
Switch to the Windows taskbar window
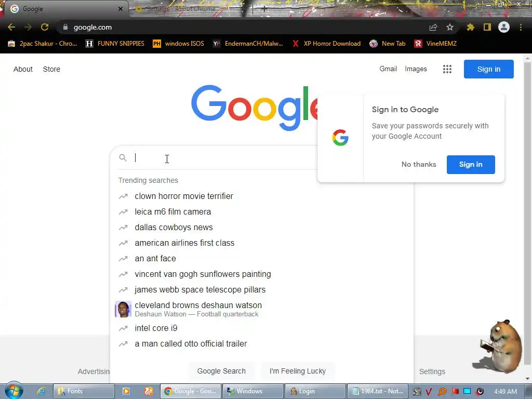click(x=253, y=391)
